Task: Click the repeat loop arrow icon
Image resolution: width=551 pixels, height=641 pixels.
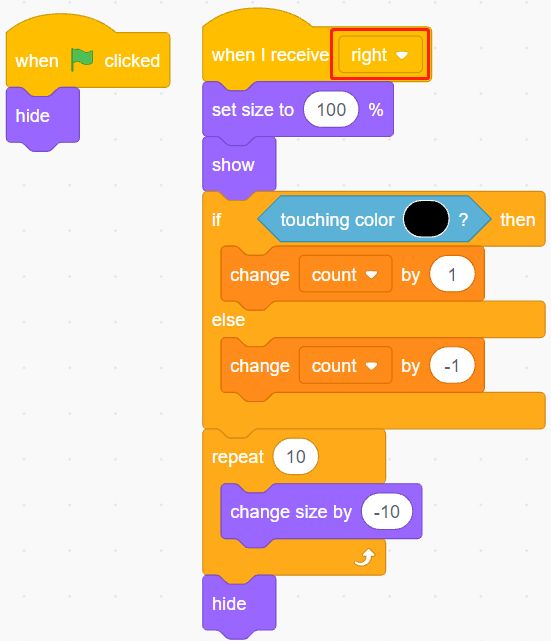Action: click(x=365, y=558)
